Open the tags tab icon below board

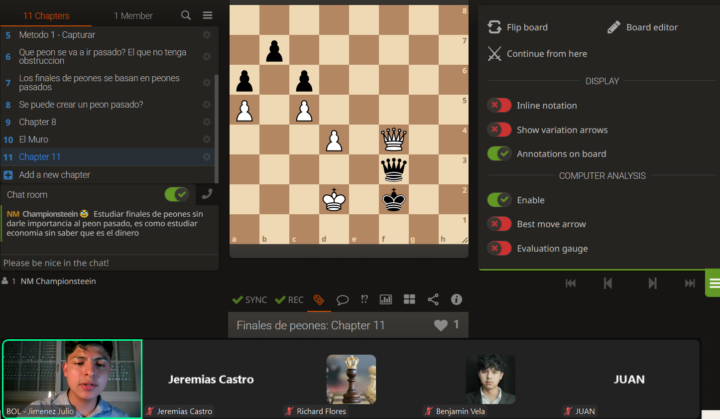click(x=319, y=300)
